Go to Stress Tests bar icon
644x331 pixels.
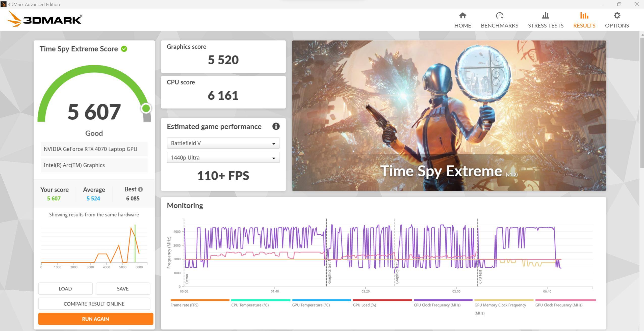pyautogui.click(x=546, y=16)
